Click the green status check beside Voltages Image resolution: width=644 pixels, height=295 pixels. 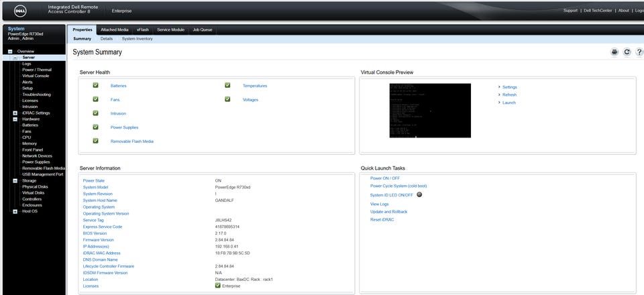227,99
